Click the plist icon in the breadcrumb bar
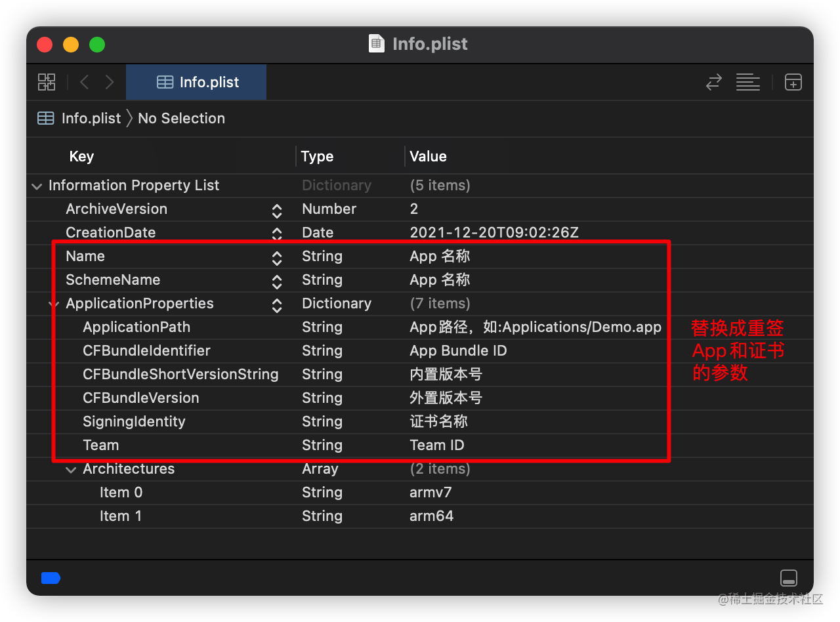This screenshot has height=622, width=840. 46,118
